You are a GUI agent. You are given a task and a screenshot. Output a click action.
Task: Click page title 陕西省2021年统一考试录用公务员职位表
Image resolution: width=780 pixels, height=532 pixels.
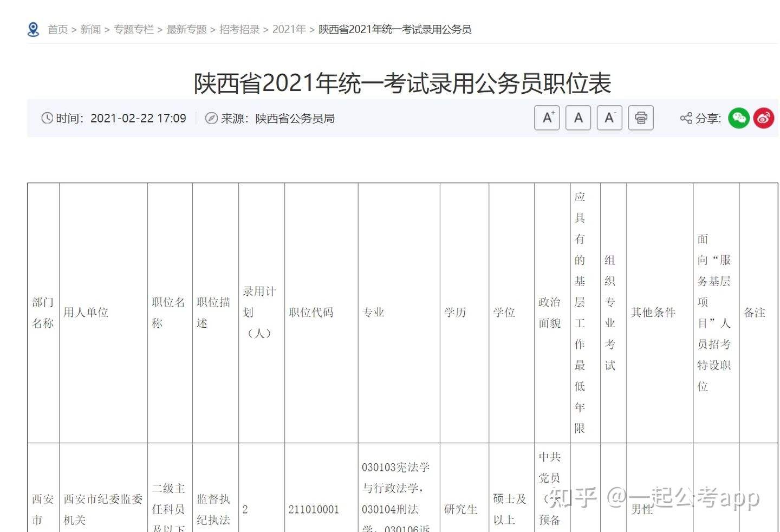pos(402,83)
